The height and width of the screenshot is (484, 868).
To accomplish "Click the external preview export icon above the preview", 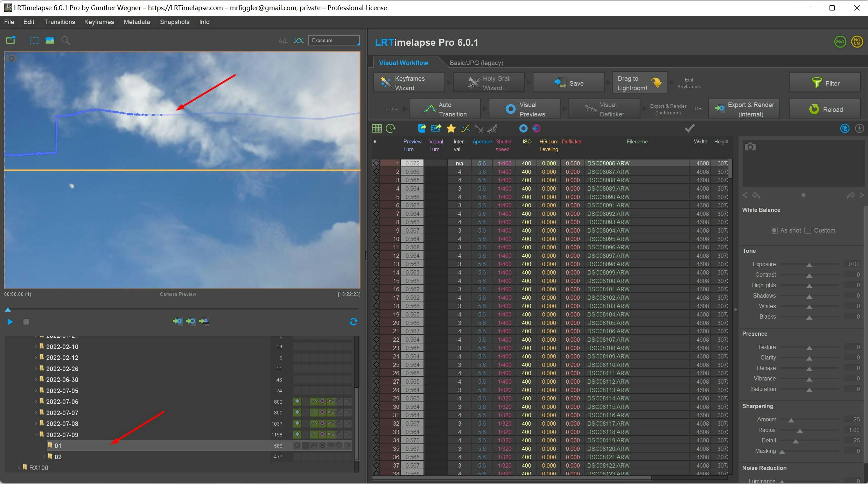I will click(x=10, y=40).
